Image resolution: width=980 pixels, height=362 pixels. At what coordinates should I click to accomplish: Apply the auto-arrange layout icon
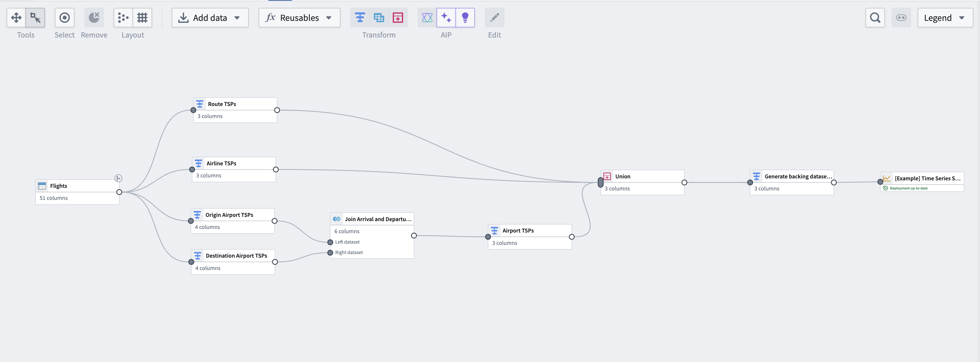[x=123, y=18]
